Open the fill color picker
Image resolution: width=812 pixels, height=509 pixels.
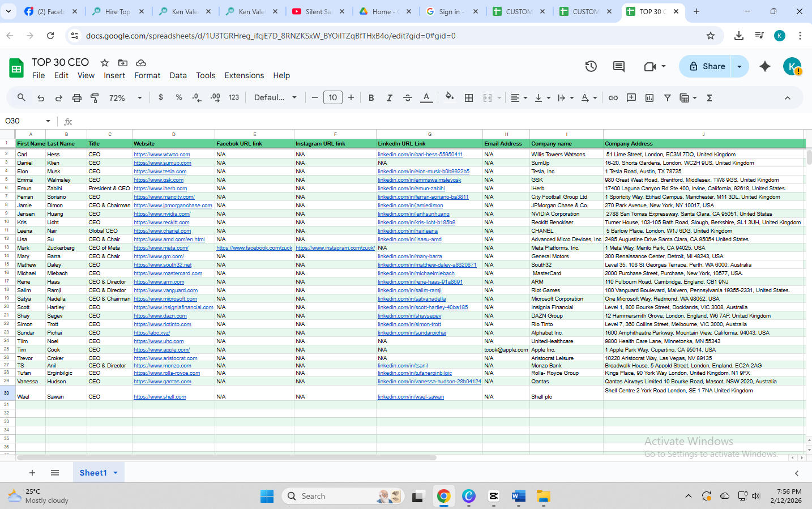[x=450, y=98]
